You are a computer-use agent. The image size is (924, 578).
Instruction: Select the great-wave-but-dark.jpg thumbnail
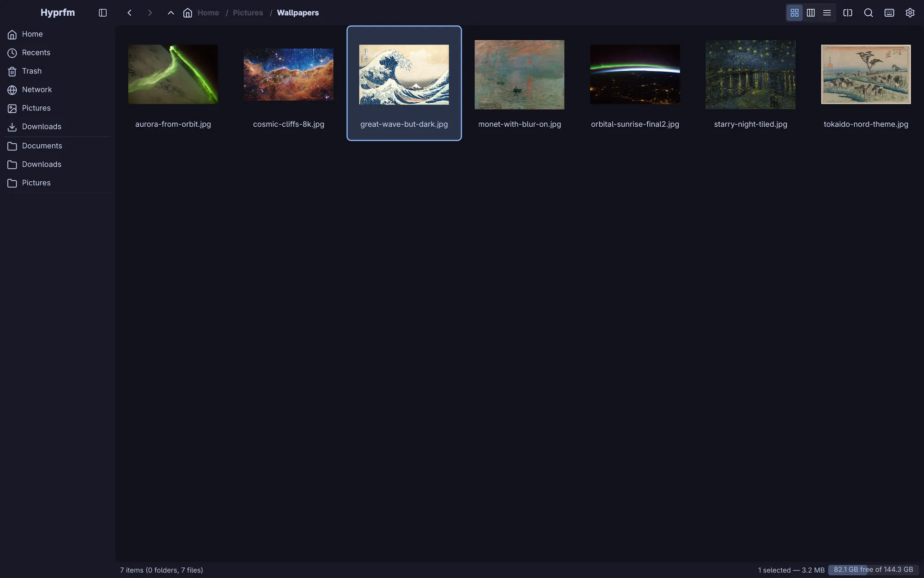404,74
